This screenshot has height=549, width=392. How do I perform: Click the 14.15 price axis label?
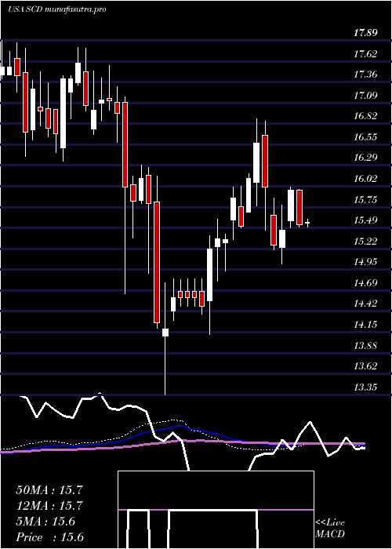pos(365,325)
